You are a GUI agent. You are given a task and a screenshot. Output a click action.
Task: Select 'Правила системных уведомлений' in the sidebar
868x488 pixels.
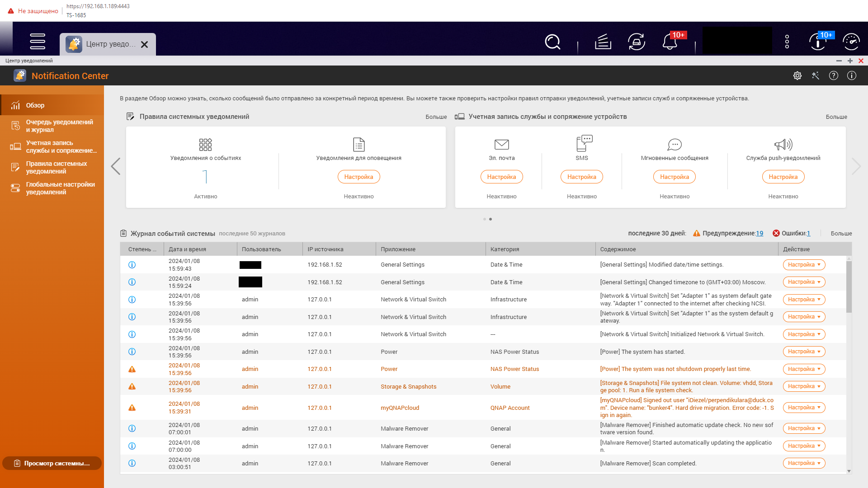click(x=56, y=168)
